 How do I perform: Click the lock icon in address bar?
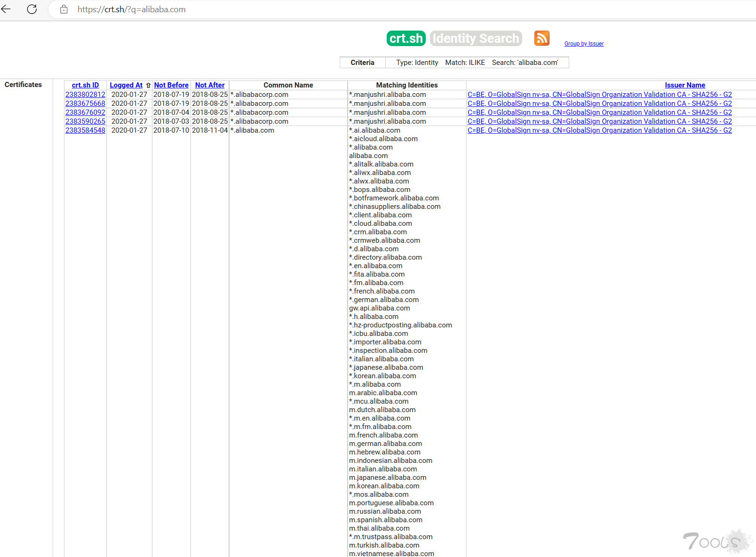[64, 9]
